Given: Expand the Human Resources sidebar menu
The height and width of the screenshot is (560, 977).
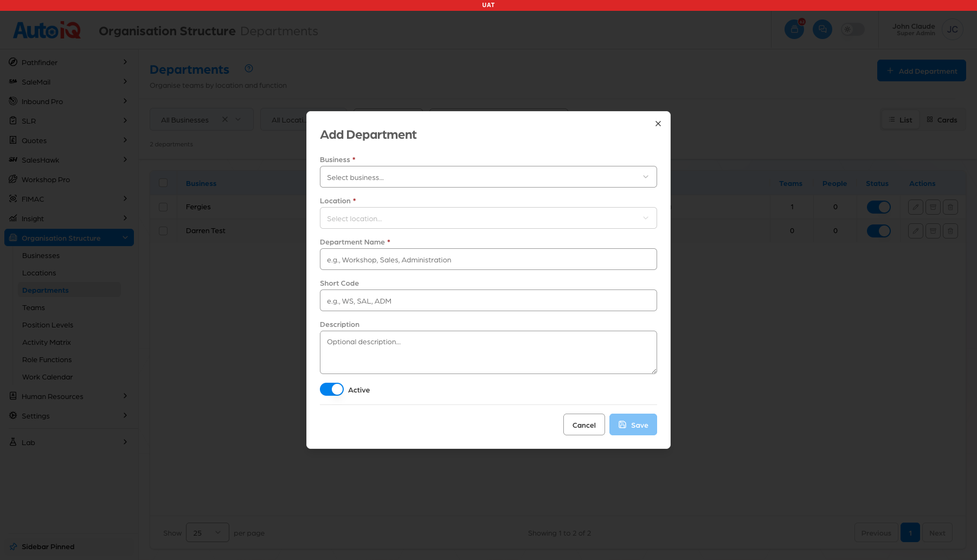Looking at the screenshot, I should [69, 396].
